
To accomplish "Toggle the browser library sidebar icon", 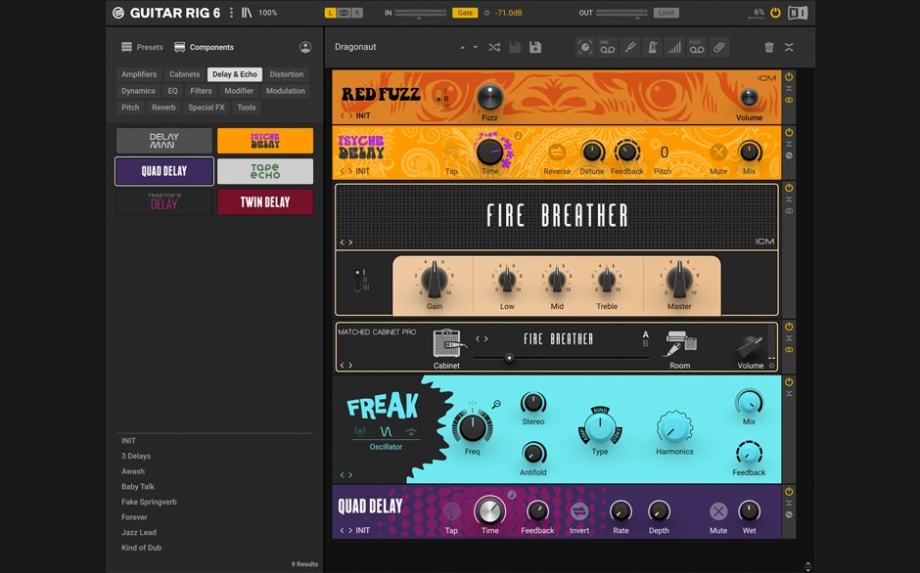I will [x=246, y=12].
